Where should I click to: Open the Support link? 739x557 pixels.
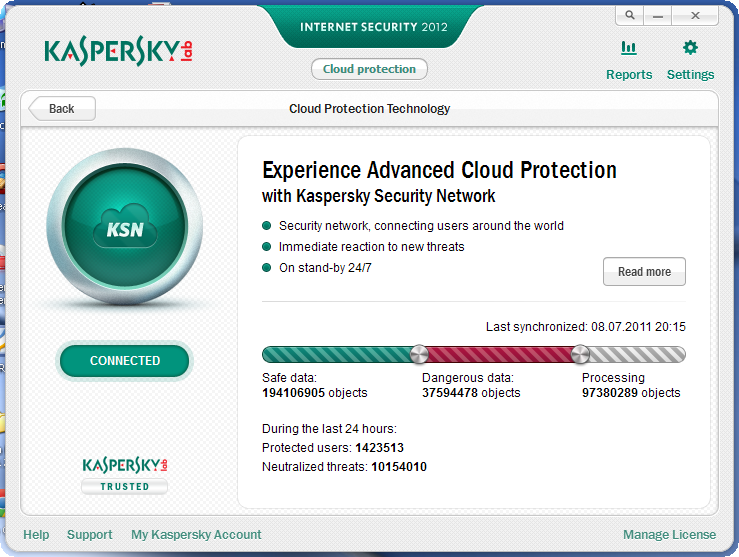click(90, 534)
